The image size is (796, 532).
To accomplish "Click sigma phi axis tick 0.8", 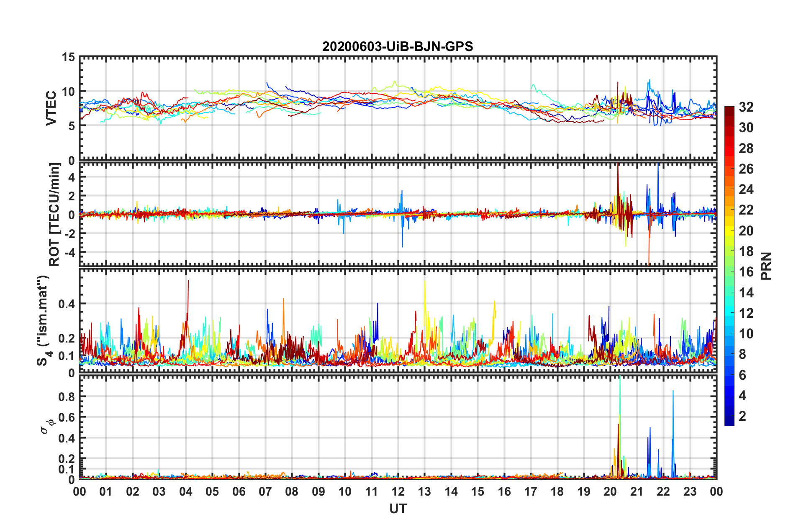I will pos(67,396).
